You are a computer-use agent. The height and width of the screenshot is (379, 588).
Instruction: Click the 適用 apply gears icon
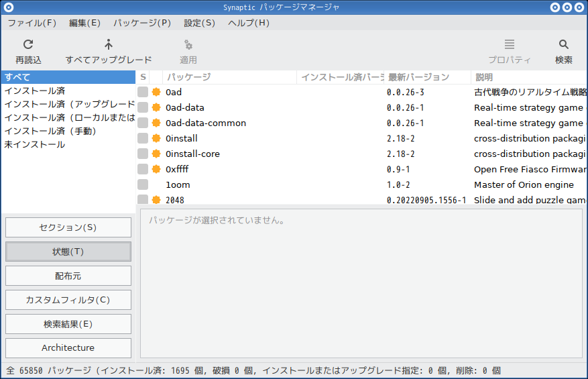[x=188, y=45]
